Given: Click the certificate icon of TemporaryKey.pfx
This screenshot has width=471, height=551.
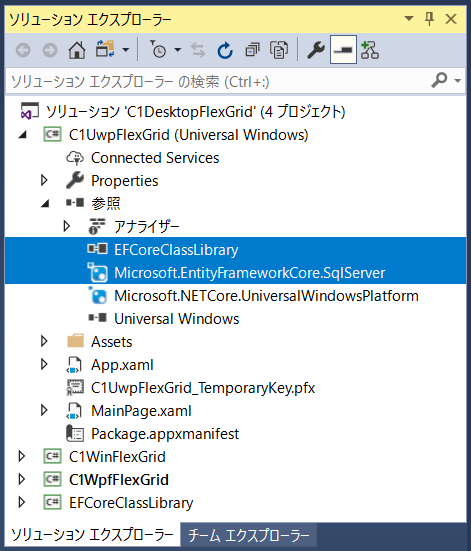Looking at the screenshot, I should (x=75, y=387).
